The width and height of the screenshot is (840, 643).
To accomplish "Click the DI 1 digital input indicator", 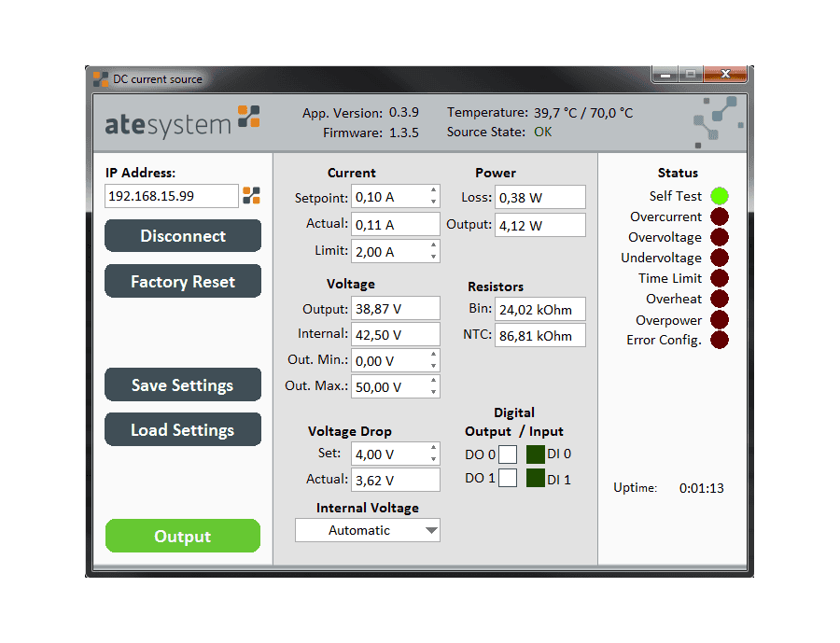I will [535, 478].
